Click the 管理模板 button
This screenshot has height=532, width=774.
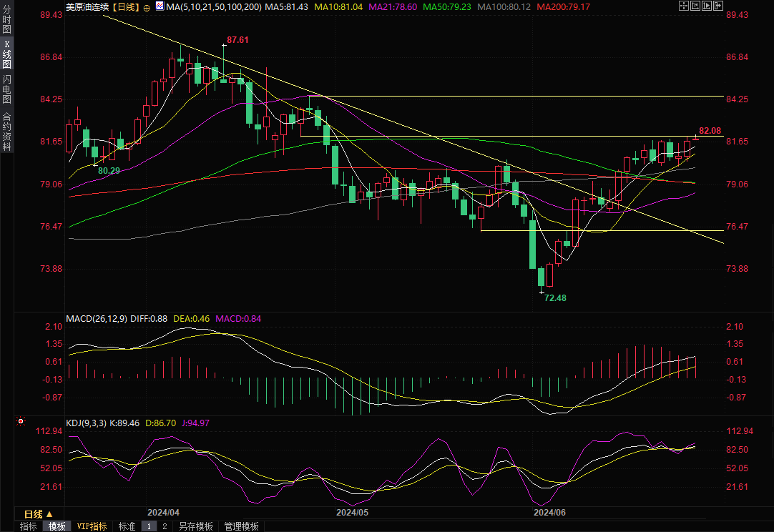(241, 526)
